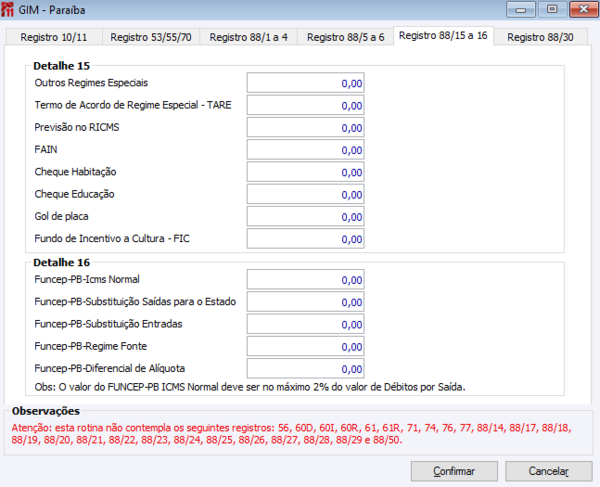The height and width of the screenshot is (487, 600).
Task: Click the 'Fundo de Incentivo a Cultura - FIC' label
Action: (112, 238)
